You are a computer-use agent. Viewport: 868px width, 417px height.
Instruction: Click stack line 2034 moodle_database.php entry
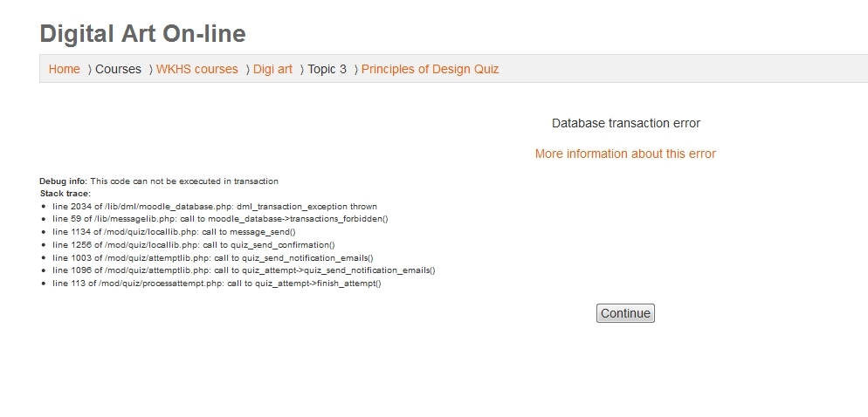[215, 206]
